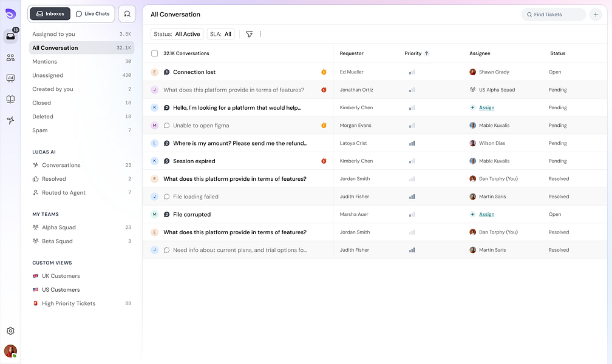Open the High Priority Tickets custom view
612x364 pixels.
69,303
